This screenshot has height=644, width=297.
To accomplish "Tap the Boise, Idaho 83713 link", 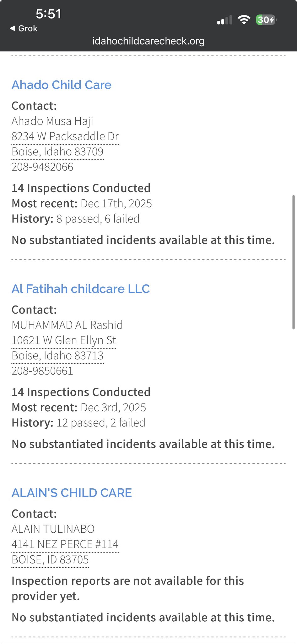I will coord(57,356).
